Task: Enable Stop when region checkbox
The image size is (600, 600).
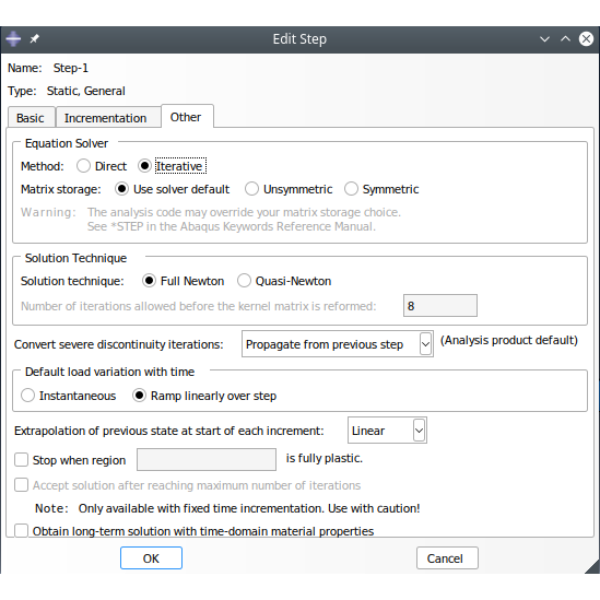Action: tap(21, 460)
